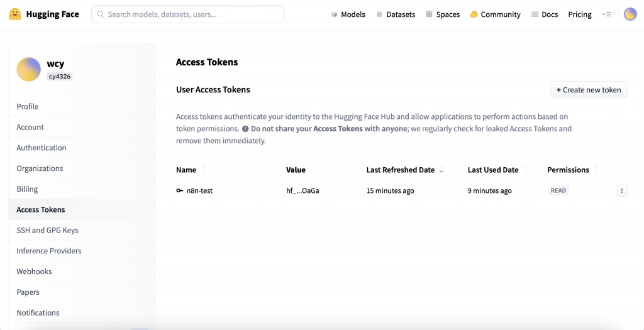Open the Docs link
This screenshot has width=644, height=330.
[545, 14]
